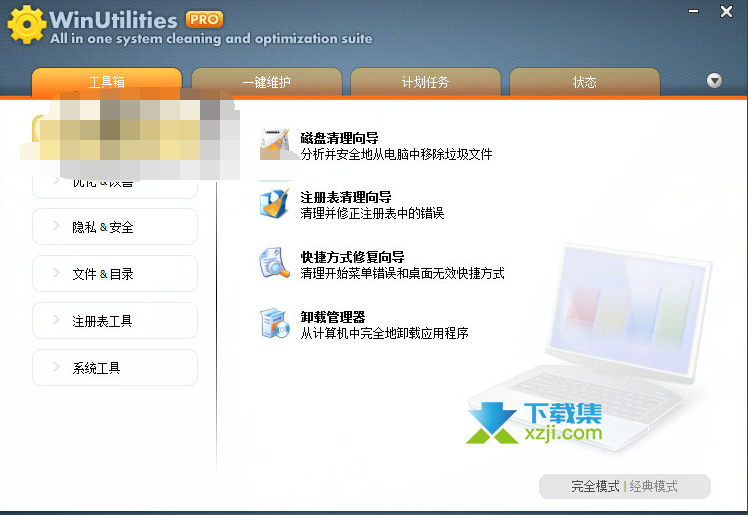Close the WinUtilities window

pos(727,11)
